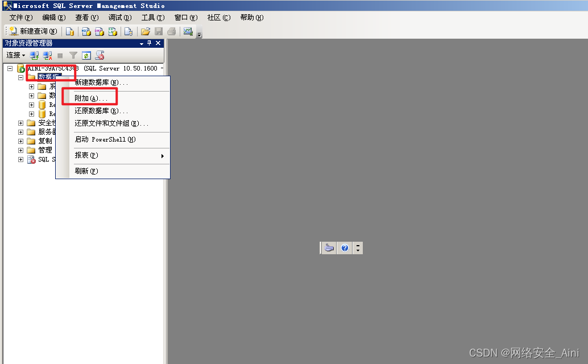Click the Save floppy disk icon
The height and width of the screenshot is (364, 588).
click(159, 31)
